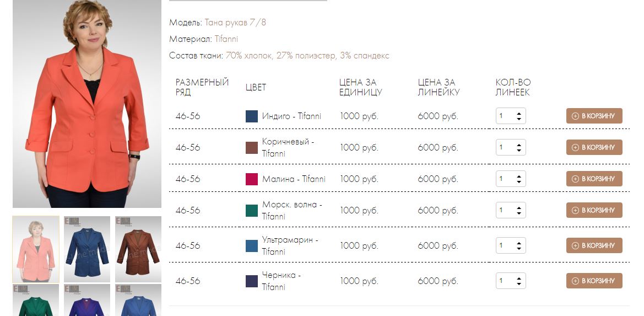Click the Малина color swatch
Viewport: 644px width, 316px height.
pyautogui.click(x=252, y=179)
